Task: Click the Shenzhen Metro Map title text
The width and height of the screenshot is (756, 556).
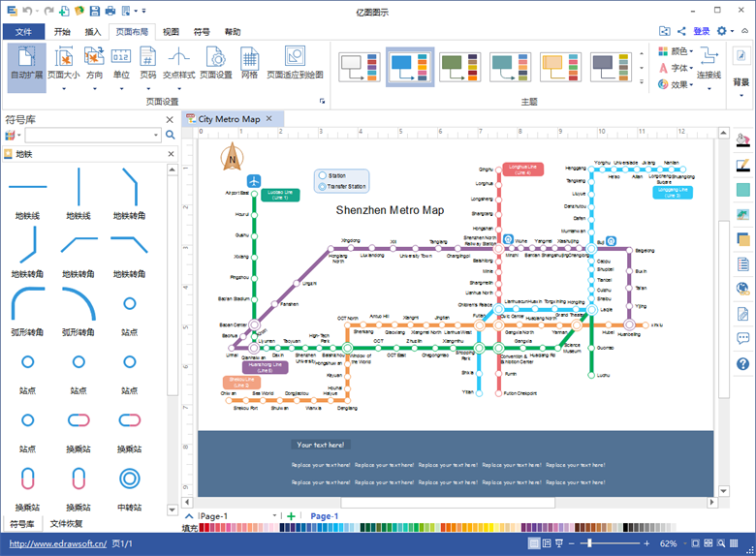Action: coord(390,210)
